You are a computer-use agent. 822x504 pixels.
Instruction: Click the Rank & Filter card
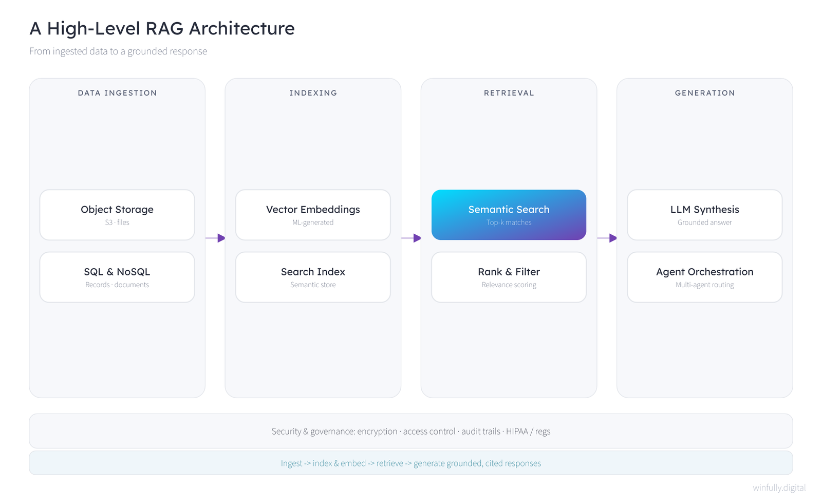coord(509,277)
